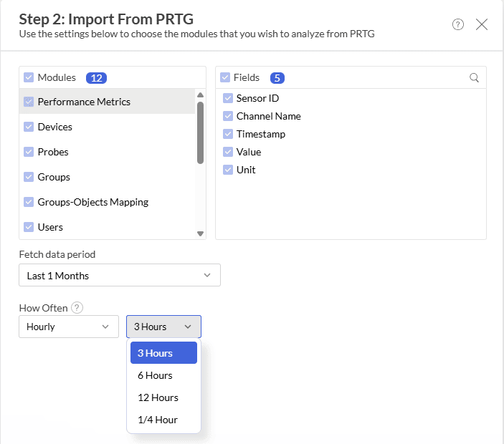The width and height of the screenshot is (504, 444).
Task: Select 6 Hours from the list
Action: pos(155,375)
